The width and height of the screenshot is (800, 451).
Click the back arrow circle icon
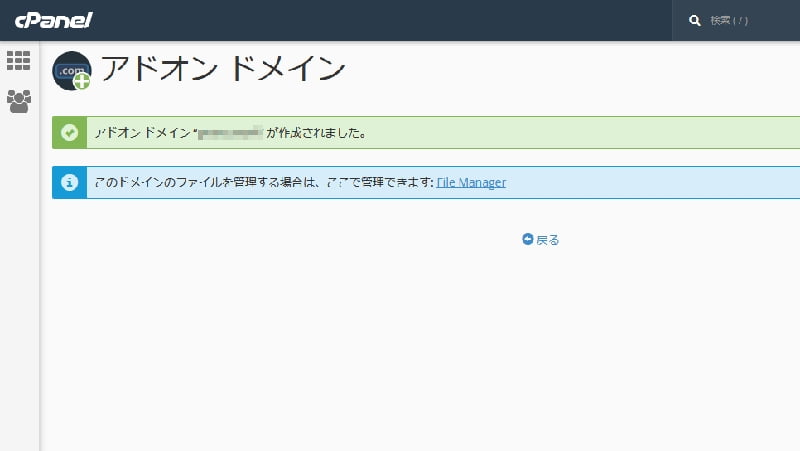coord(528,239)
